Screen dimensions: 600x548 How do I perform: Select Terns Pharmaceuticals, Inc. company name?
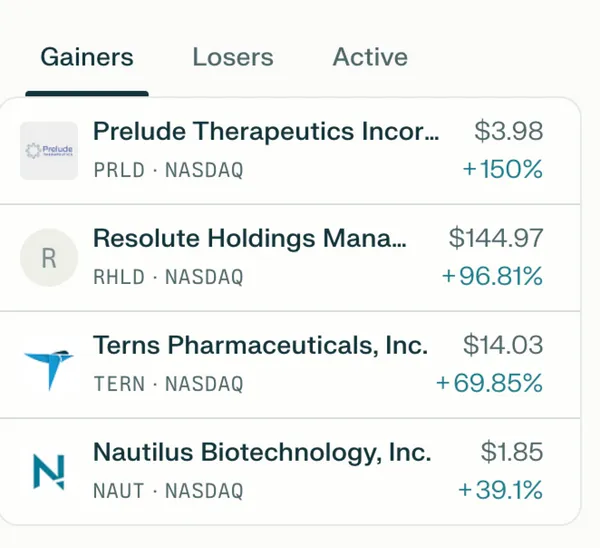260,346
